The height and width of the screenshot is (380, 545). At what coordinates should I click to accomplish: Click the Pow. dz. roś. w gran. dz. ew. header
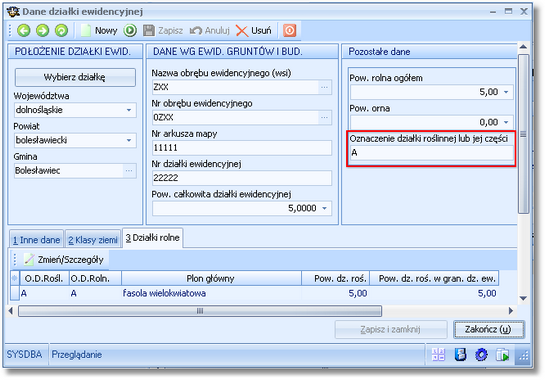[434, 278]
